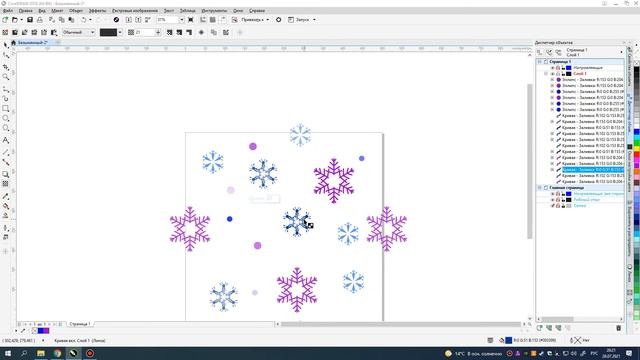Select the Color Eyedropper tool

coord(5,196)
